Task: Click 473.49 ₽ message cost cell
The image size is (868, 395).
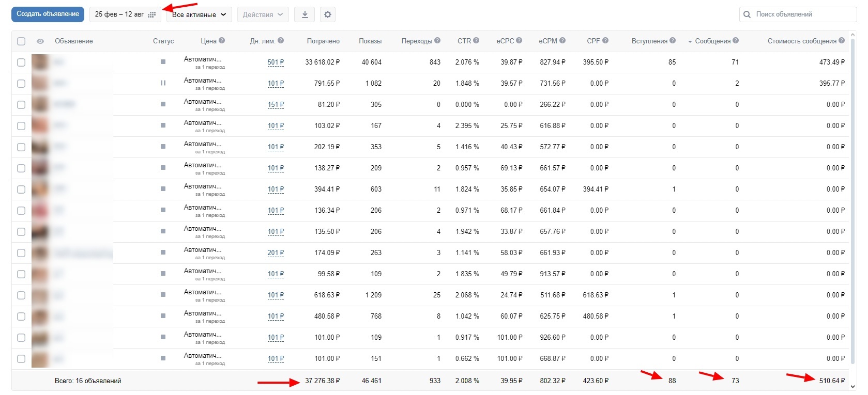Action: (x=832, y=62)
